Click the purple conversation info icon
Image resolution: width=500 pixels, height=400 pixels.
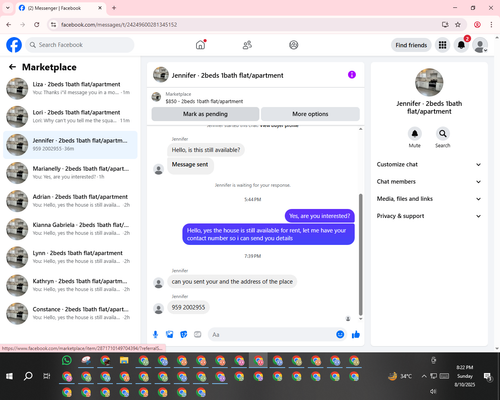[352, 75]
